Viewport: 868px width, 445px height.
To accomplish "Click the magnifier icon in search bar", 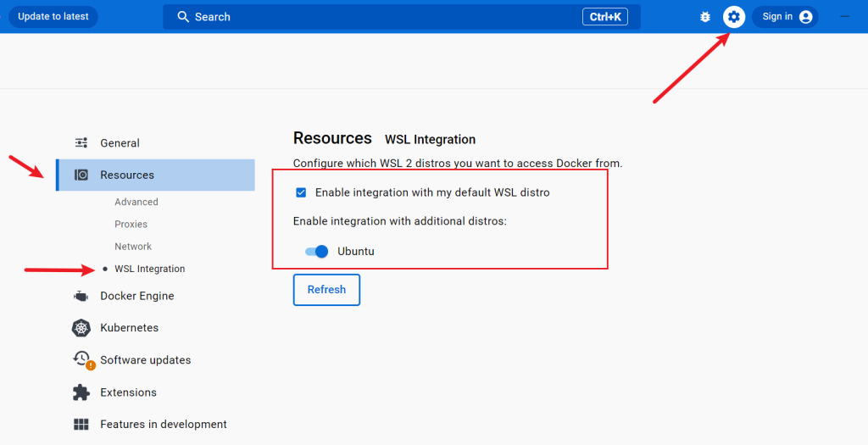I will coord(183,17).
